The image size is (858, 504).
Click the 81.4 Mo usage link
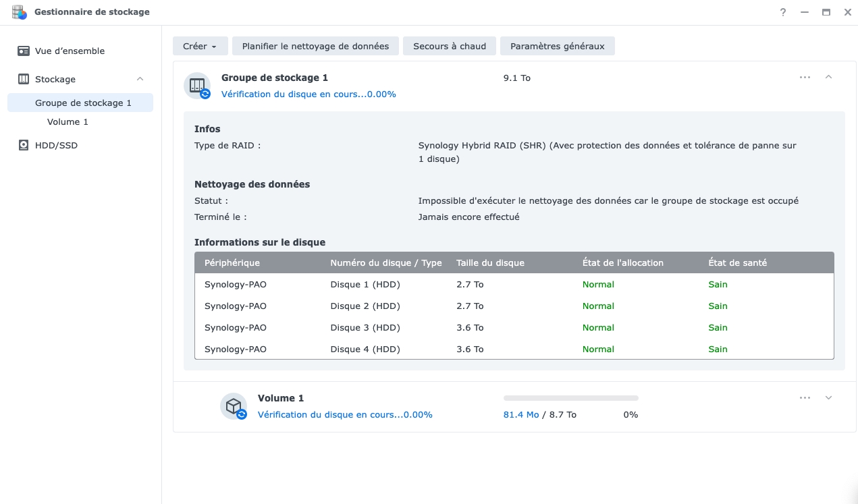520,414
